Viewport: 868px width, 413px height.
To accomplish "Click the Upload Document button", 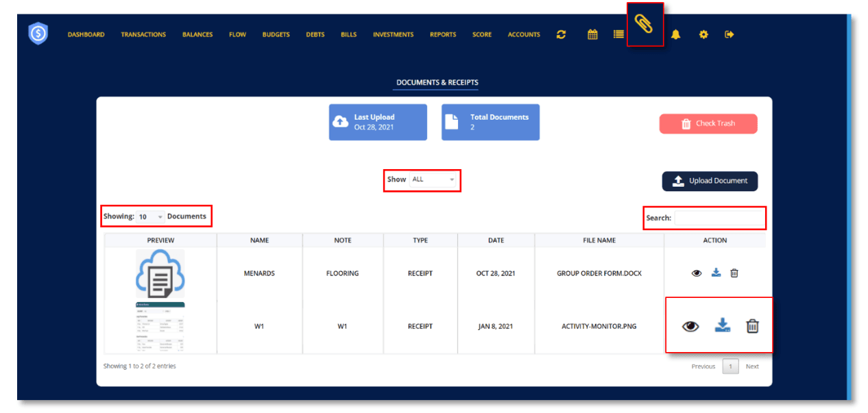I will click(x=710, y=181).
